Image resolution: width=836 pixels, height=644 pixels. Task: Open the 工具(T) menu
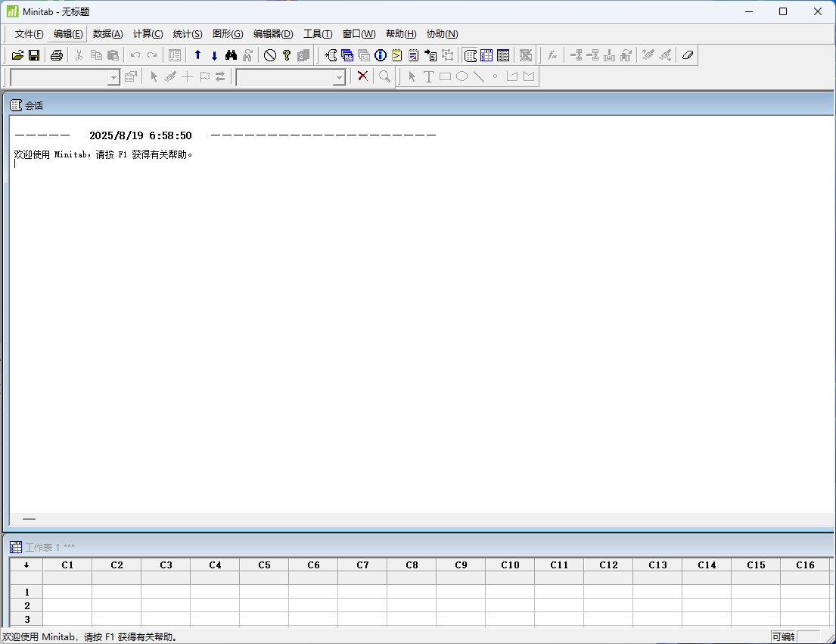click(318, 33)
